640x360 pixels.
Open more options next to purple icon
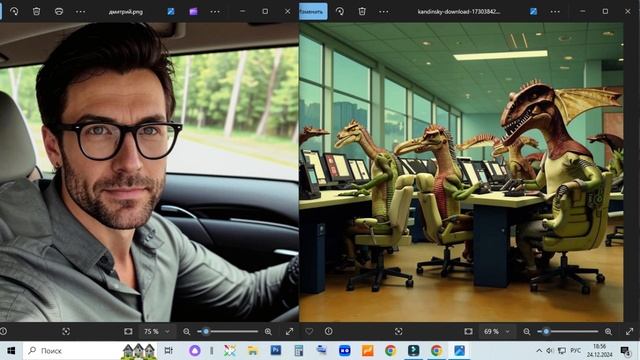[215, 11]
